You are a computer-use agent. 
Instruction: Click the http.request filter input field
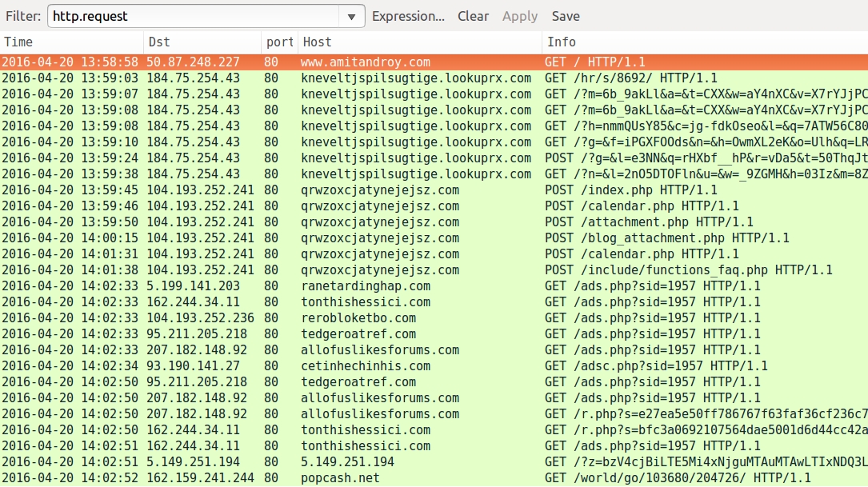[192, 16]
